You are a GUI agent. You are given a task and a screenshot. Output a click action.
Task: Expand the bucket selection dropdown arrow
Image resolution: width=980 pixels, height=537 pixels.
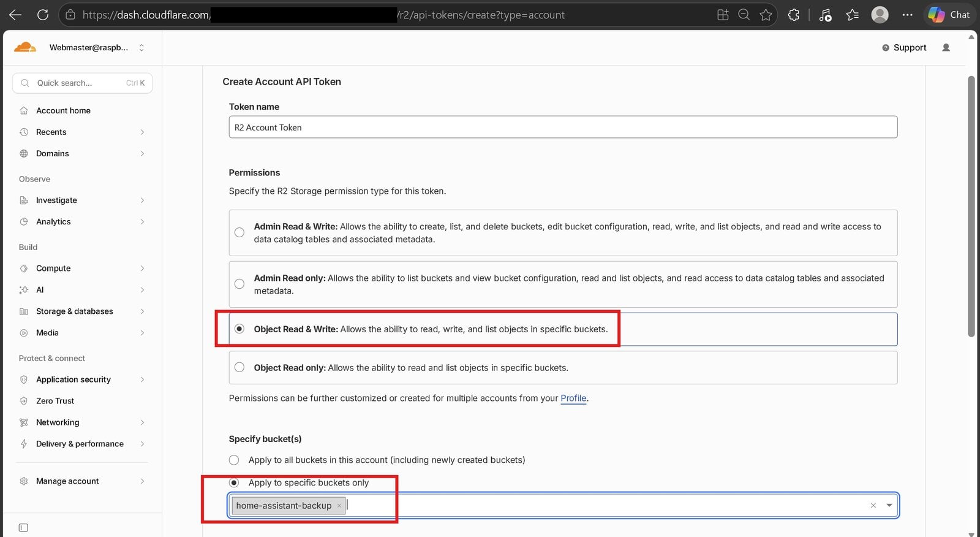pos(889,505)
